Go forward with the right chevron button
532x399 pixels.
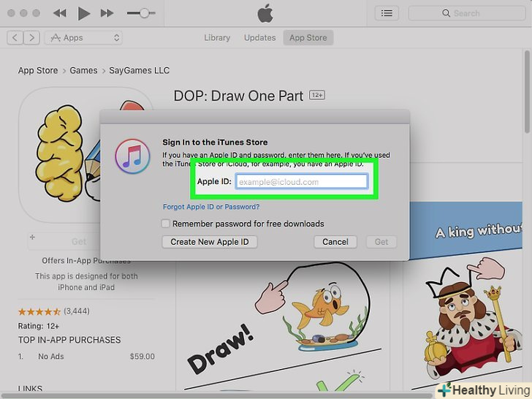click(x=32, y=38)
